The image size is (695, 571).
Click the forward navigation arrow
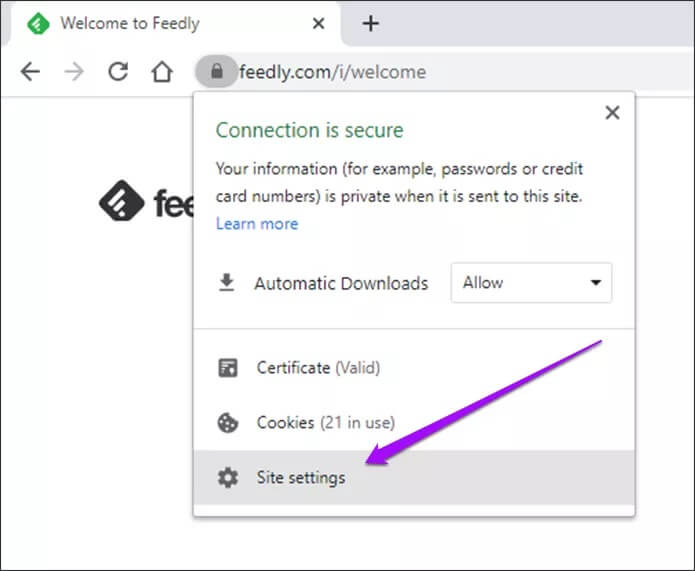[x=74, y=72]
